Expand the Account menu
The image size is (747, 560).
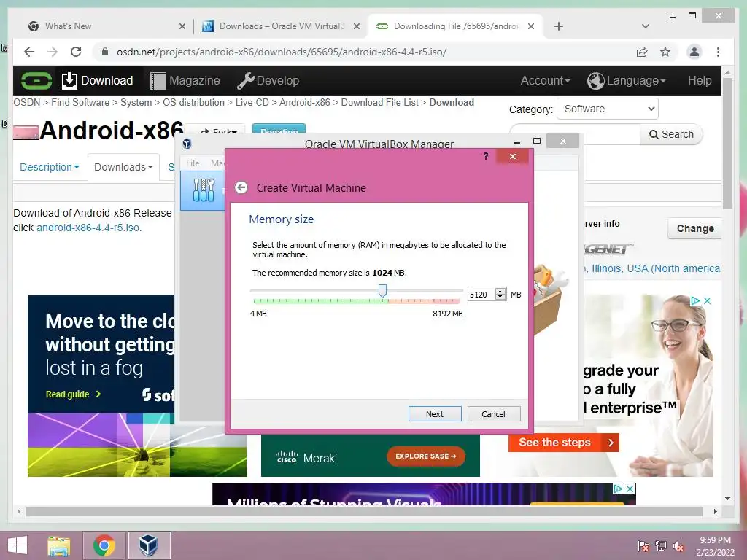tap(545, 80)
